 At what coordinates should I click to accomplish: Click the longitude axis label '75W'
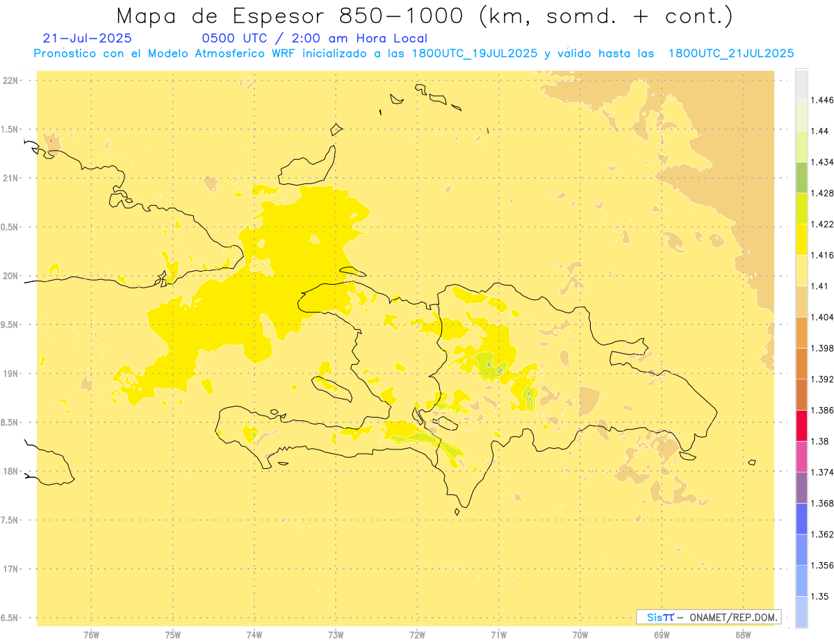click(173, 635)
